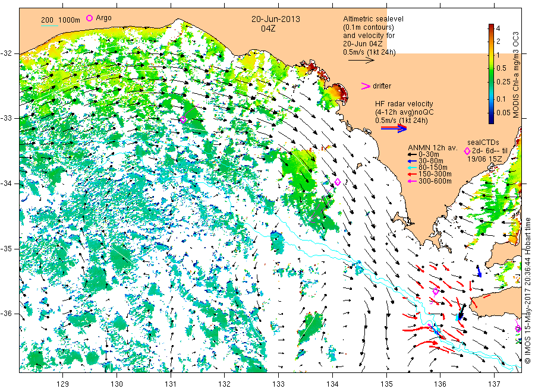Click the magenta drifter chevron symbol in legend

pyautogui.click(x=366, y=86)
